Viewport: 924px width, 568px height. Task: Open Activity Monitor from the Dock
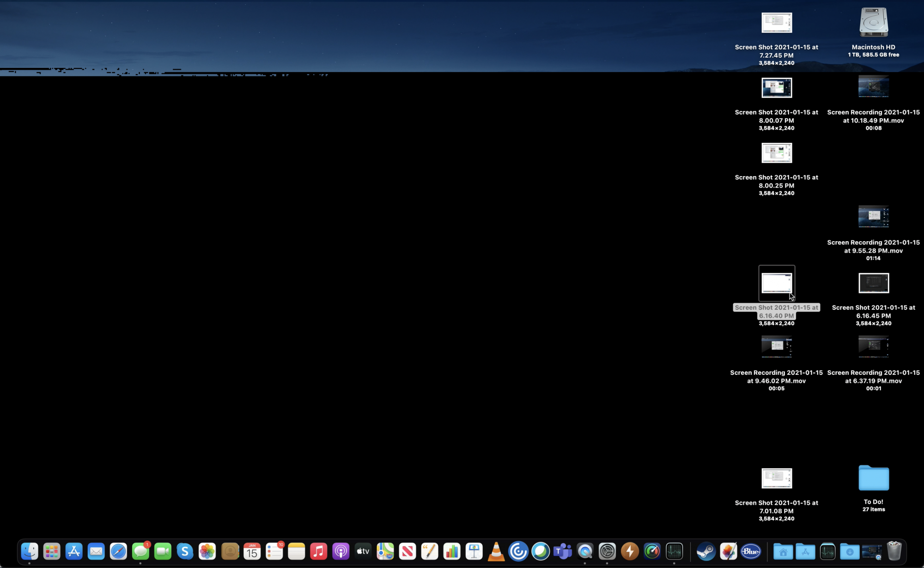(674, 551)
